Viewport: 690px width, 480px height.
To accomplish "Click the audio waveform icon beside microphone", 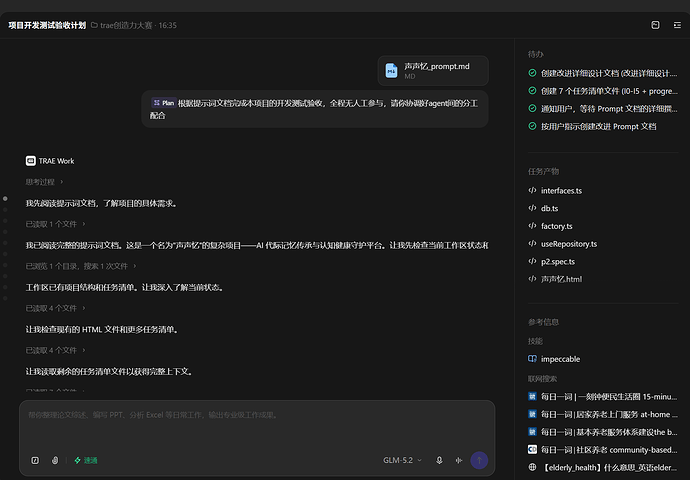I will 459,460.
